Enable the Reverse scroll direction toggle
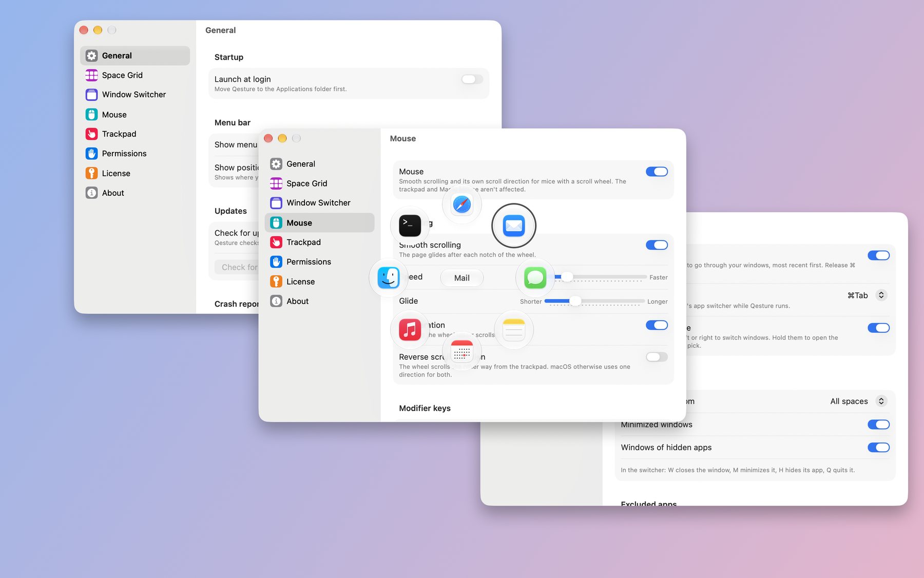The height and width of the screenshot is (578, 924). [657, 357]
